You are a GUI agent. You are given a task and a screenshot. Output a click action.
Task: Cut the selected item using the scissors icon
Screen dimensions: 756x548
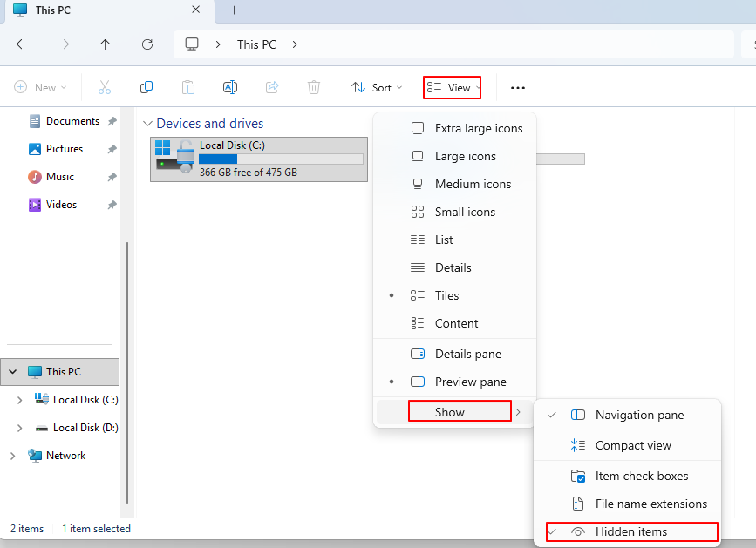(x=104, y=87)
